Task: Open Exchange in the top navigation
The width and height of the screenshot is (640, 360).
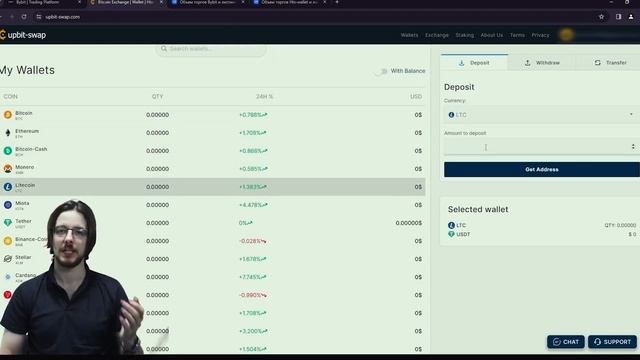Action: point(437,35)
